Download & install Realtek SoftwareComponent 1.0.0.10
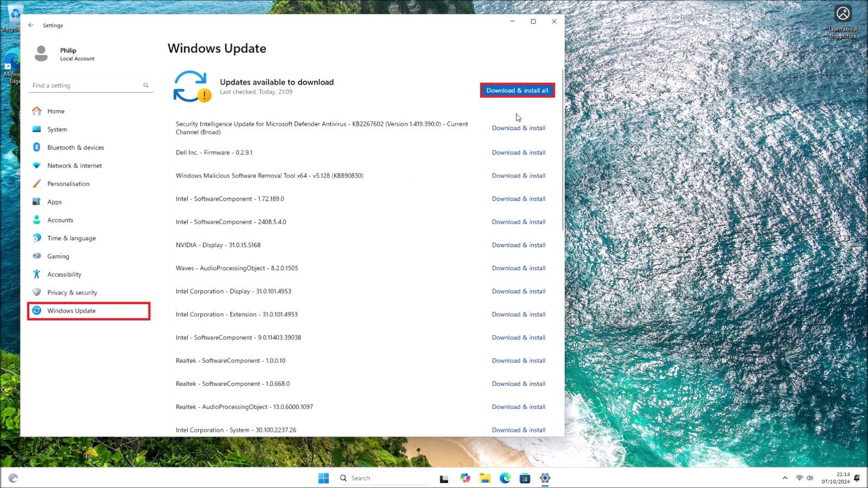Screen dimensions: 868x488 click(x=519, y=361)
